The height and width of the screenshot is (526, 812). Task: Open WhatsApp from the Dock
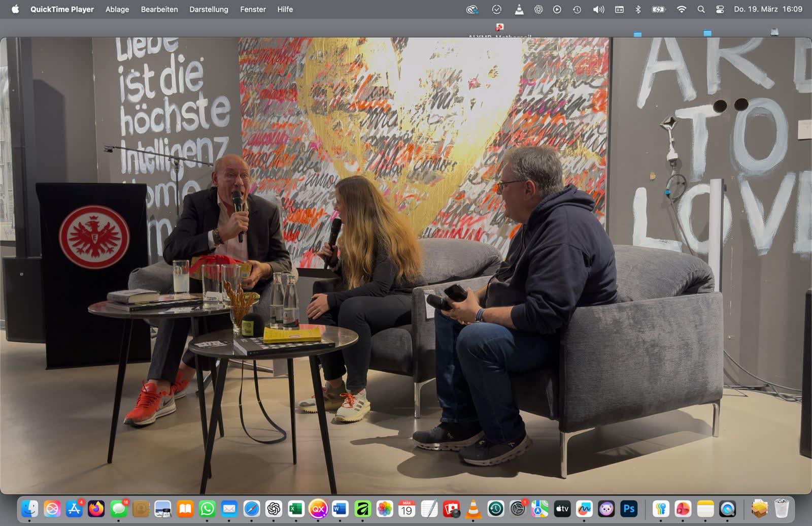pyautogui.click(x=207, y=508)
